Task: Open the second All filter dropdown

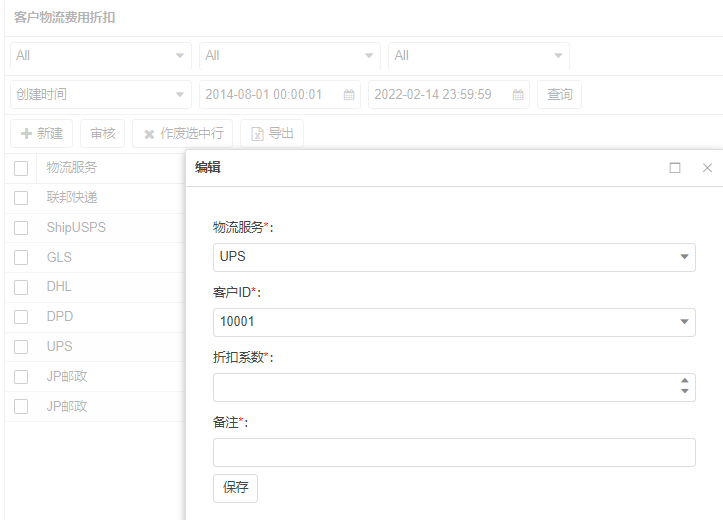Action: click(x=290, y=56)
